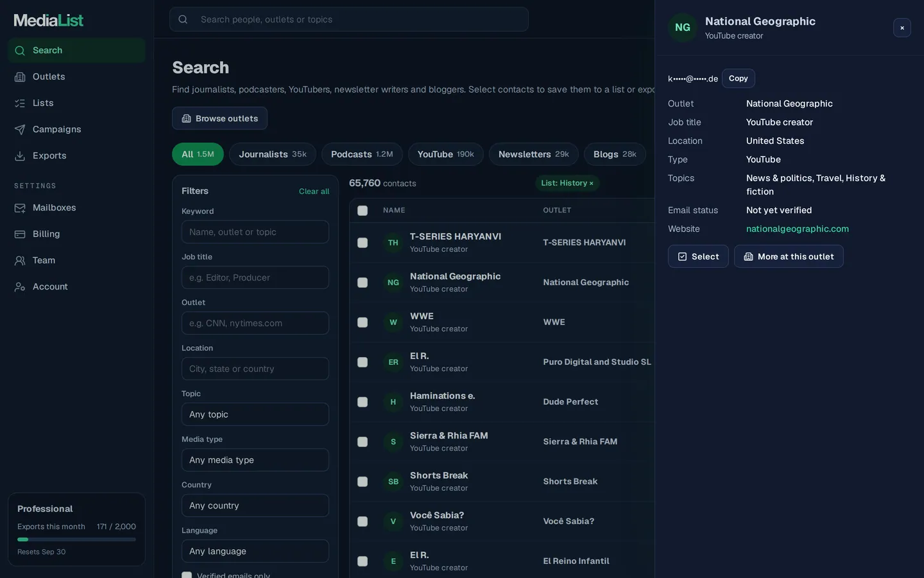Select the All 1.5M tab
This screenshot has width=924, height=578.
pyautogui.click(x=198, y=154)
